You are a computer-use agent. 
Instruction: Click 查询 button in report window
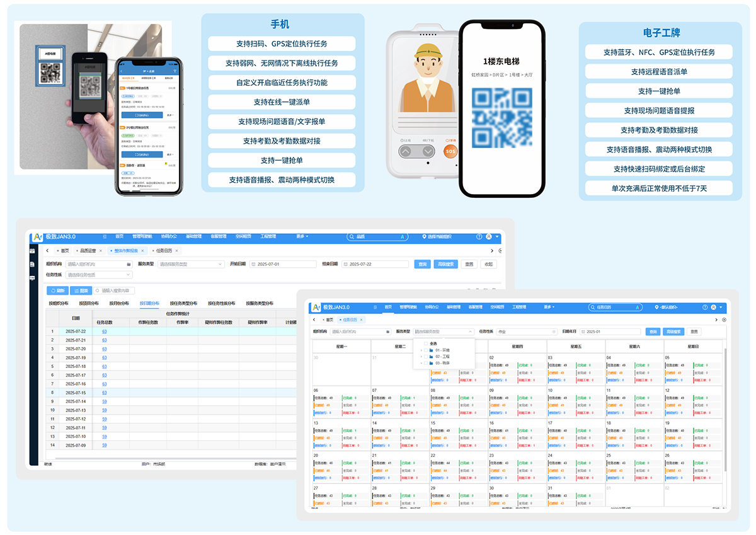point(422,264)
